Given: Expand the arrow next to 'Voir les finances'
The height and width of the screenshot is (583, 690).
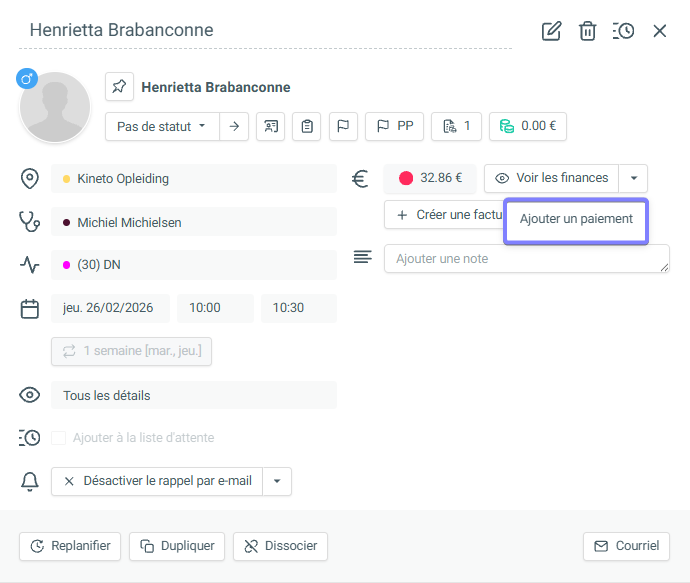Looking at the screenshot, I should (633, 179).
